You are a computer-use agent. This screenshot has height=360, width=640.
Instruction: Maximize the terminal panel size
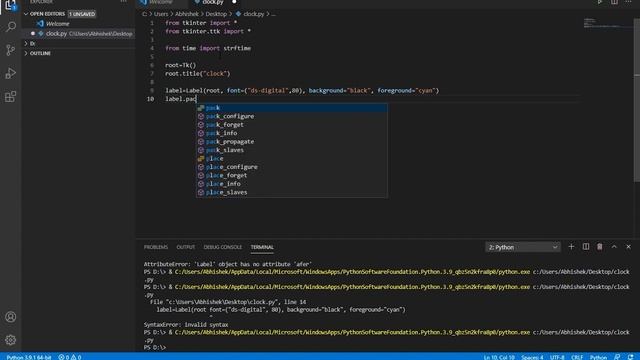click(x=614, y=247)
